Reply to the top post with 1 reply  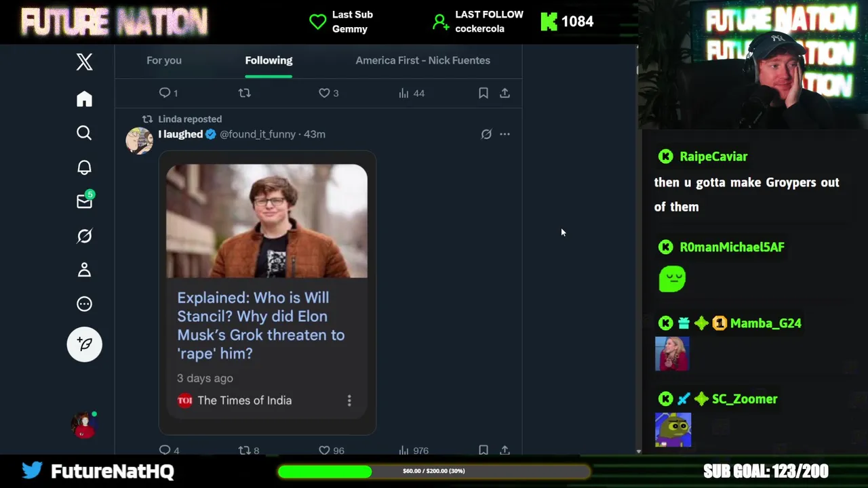tap(168, 93)
